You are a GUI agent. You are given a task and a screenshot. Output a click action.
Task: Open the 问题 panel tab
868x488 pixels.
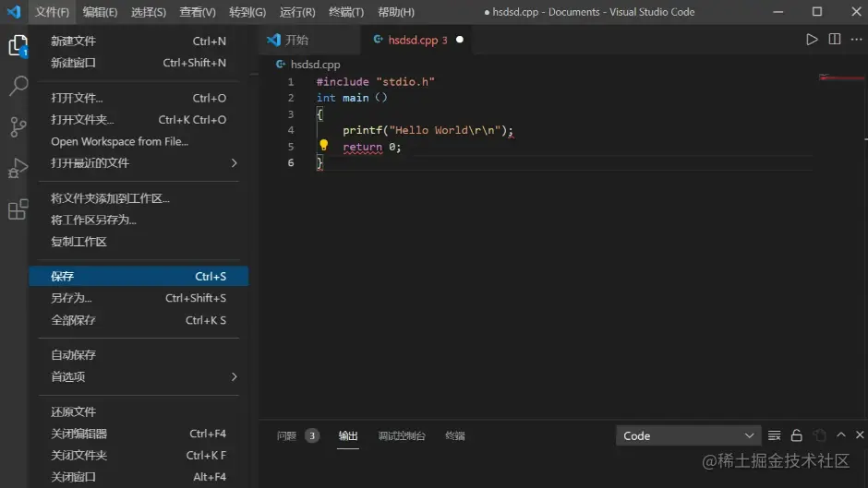pyautogui.click(x=286, y=435)
